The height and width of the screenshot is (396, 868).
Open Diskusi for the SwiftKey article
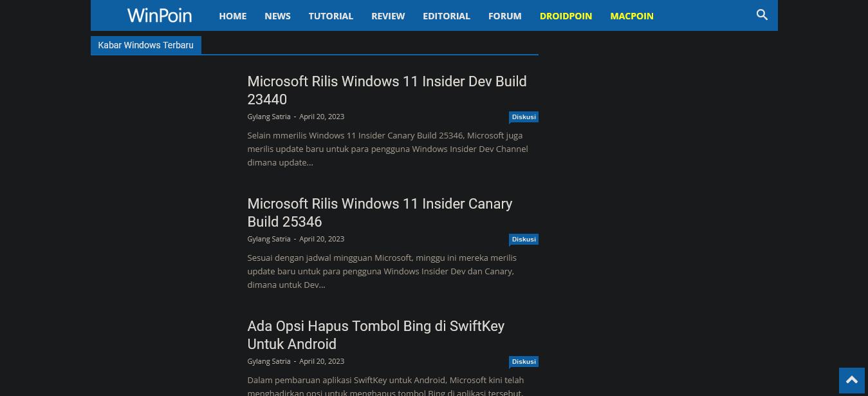coord(523,361)
